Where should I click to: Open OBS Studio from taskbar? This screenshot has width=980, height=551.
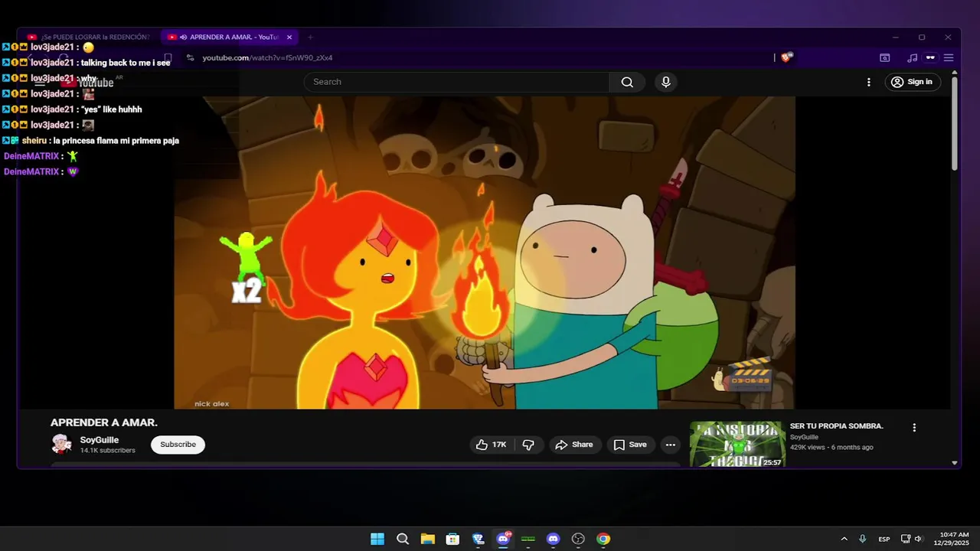(x=578, y=539)
